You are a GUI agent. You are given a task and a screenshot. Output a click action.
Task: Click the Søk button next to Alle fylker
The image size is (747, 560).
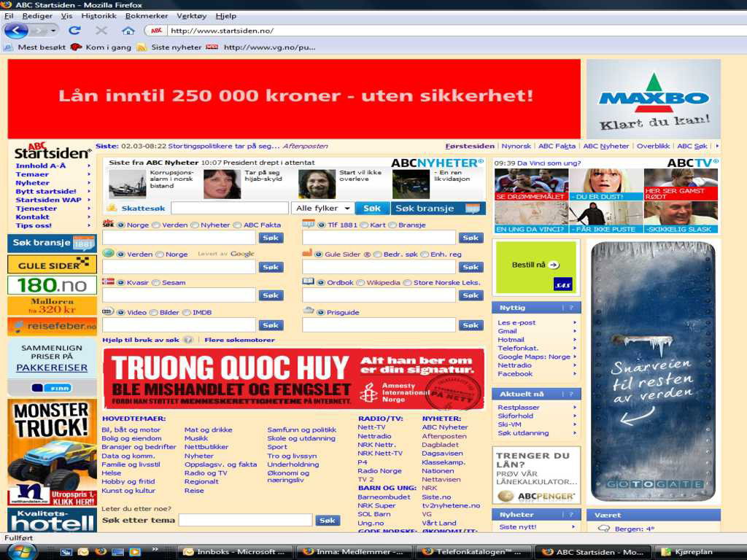(372, 208)
